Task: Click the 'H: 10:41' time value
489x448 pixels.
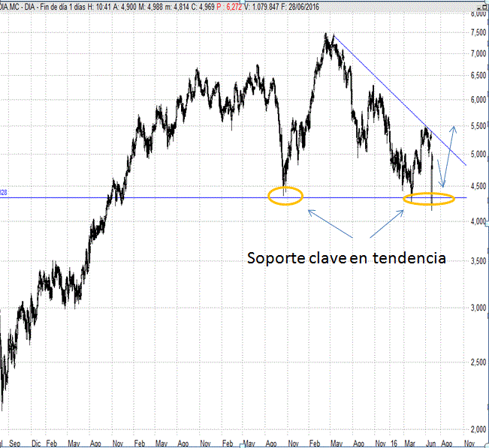Action: tap(99, 7)
